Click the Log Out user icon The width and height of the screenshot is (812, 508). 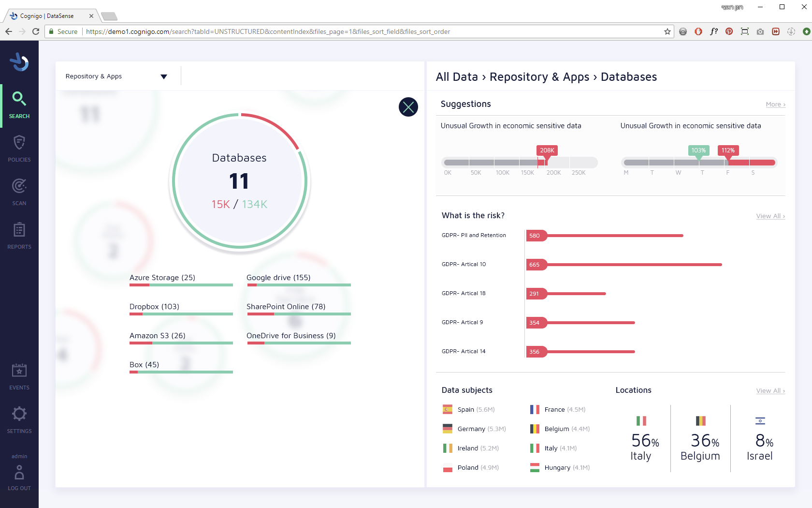click(19, 472)
